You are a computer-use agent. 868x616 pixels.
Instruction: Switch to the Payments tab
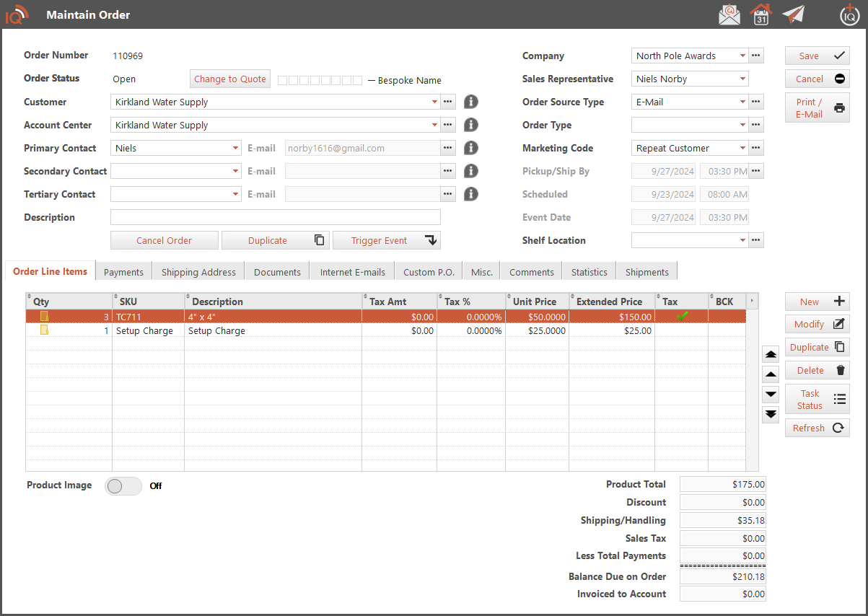click(123, 272)
